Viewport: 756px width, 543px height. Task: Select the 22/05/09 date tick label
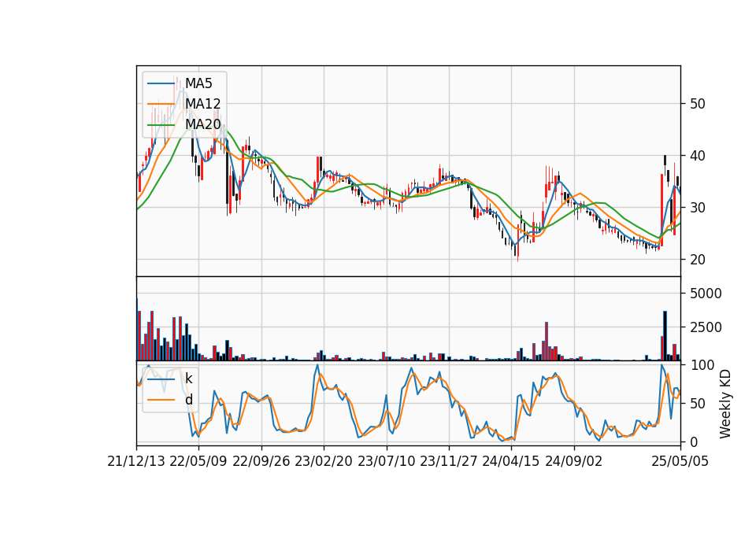[198, 461]
